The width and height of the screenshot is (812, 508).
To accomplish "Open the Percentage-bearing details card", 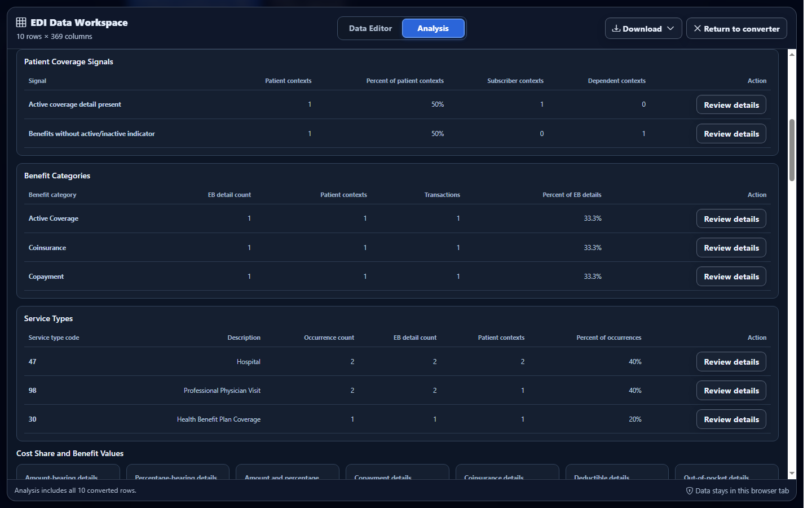I will [178, 472].
